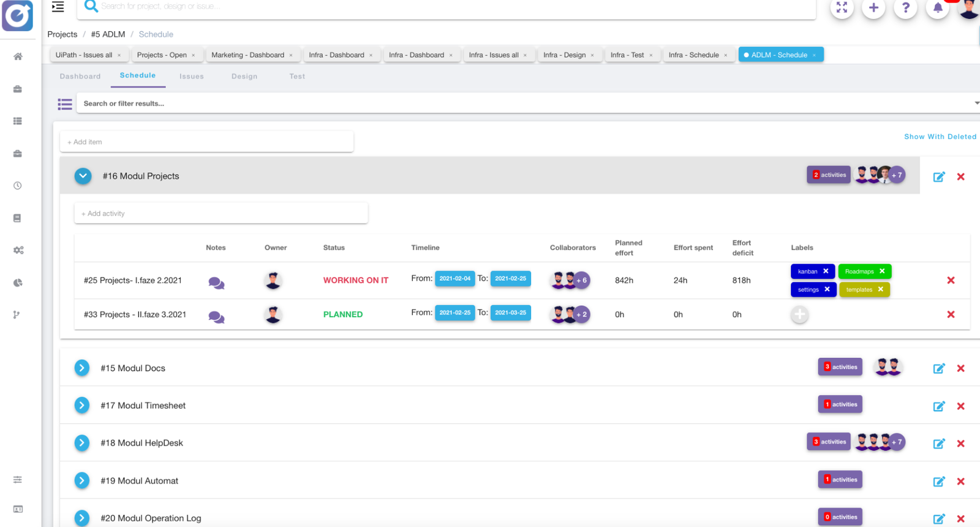Edit the #15 Modul Docs item

(x=938, y=368)
